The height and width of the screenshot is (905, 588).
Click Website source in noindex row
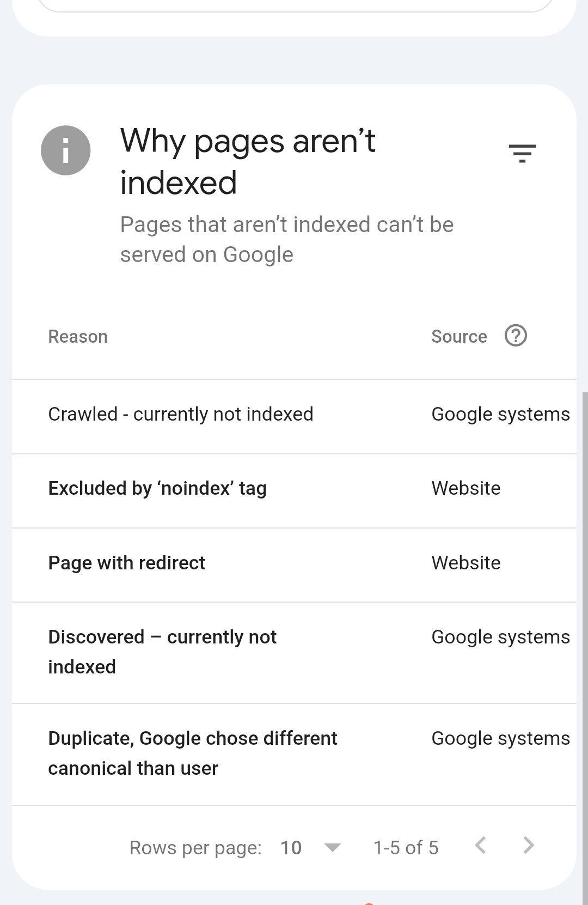click(466, 488)
